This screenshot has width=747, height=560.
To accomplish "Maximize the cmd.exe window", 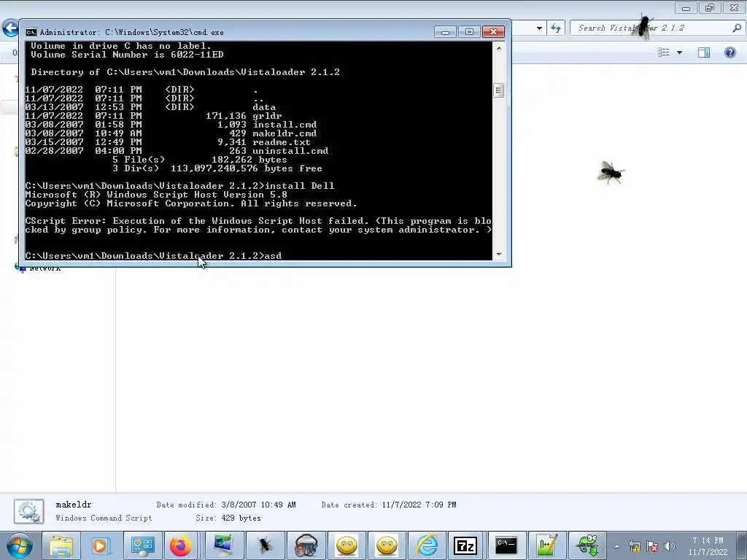I will [x=469, y=32].
